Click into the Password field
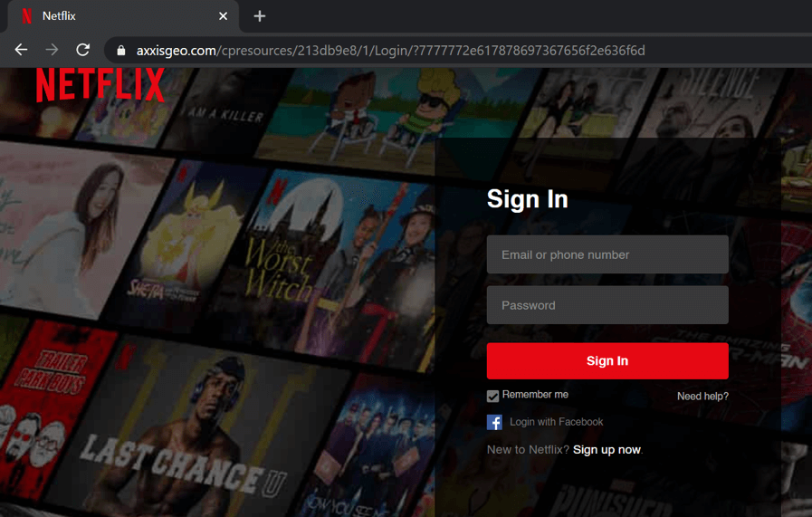Screen dimensions: 812x517 coord(607,305)
